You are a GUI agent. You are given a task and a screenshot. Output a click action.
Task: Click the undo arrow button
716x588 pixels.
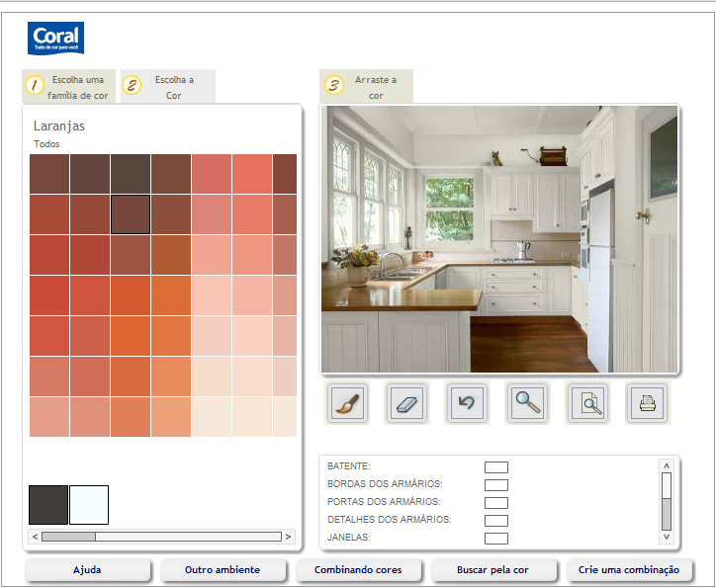(467, 403)
